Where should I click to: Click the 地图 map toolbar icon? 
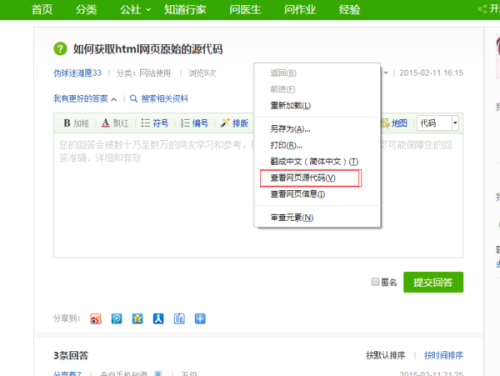click(394, 123)
